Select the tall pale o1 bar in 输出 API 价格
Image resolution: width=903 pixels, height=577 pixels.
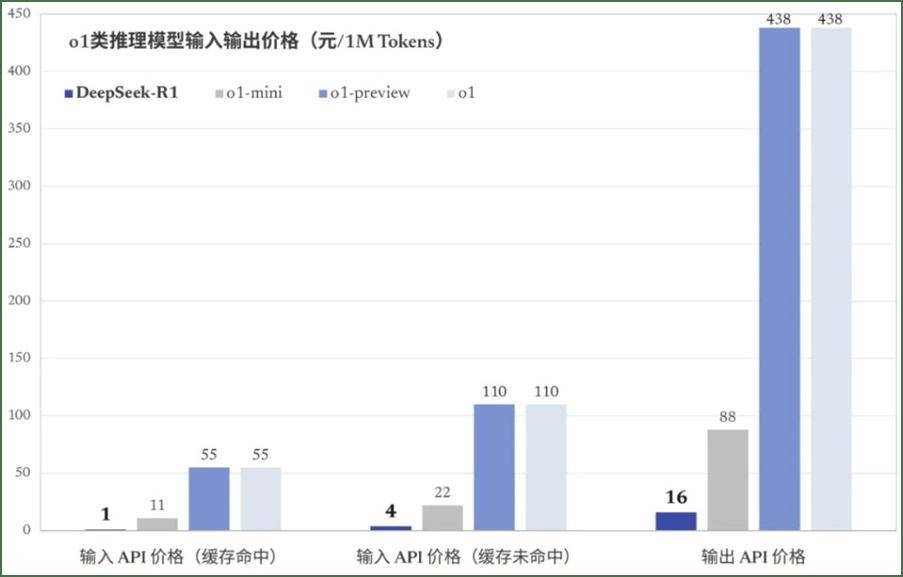(832, 279)
